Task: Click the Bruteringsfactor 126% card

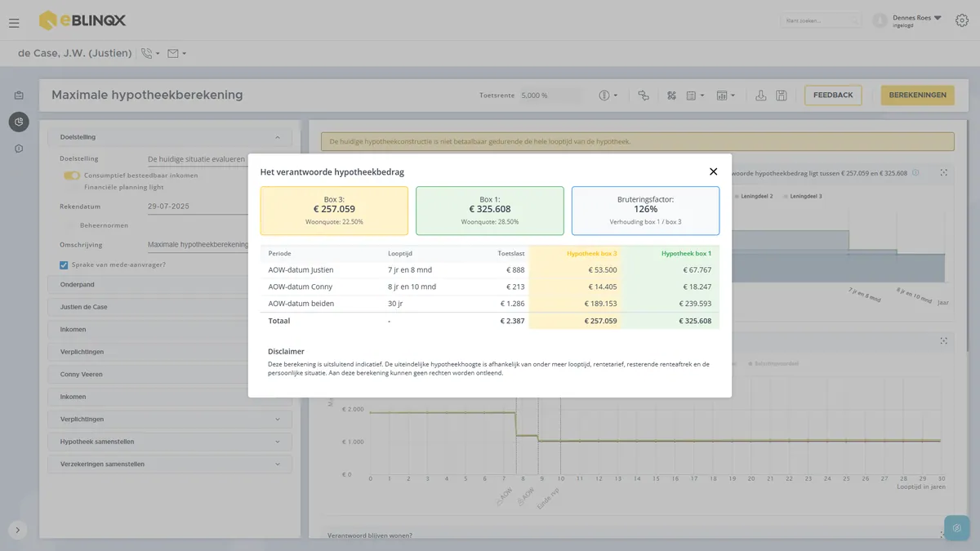Action: coord(645,211)
